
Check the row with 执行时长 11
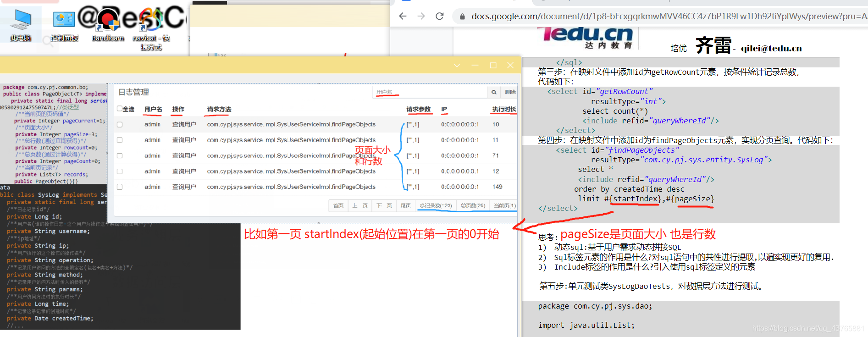[120, 140]
